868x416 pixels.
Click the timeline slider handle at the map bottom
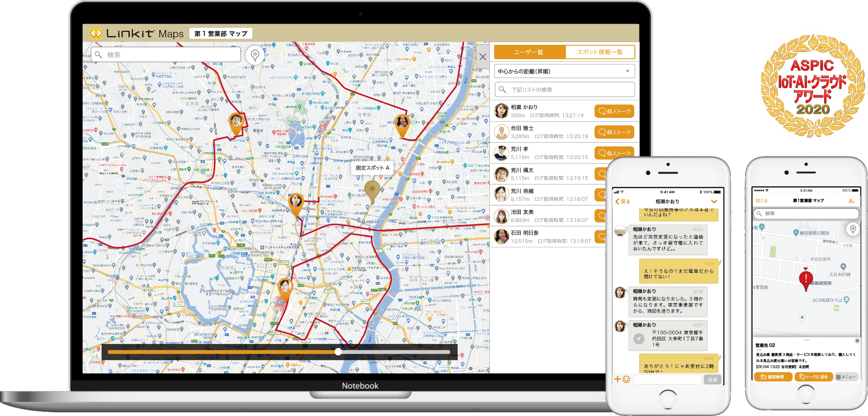(x=338, y=352)
